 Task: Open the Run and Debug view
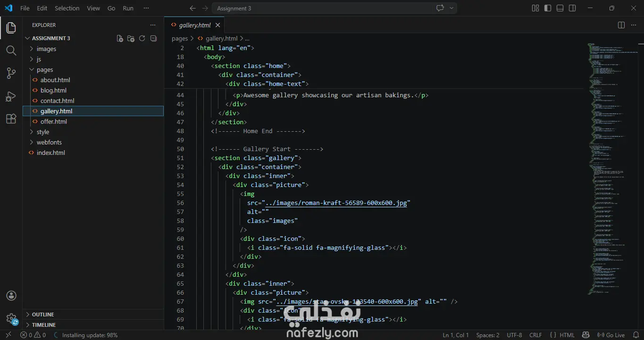[x=11, y=96]
